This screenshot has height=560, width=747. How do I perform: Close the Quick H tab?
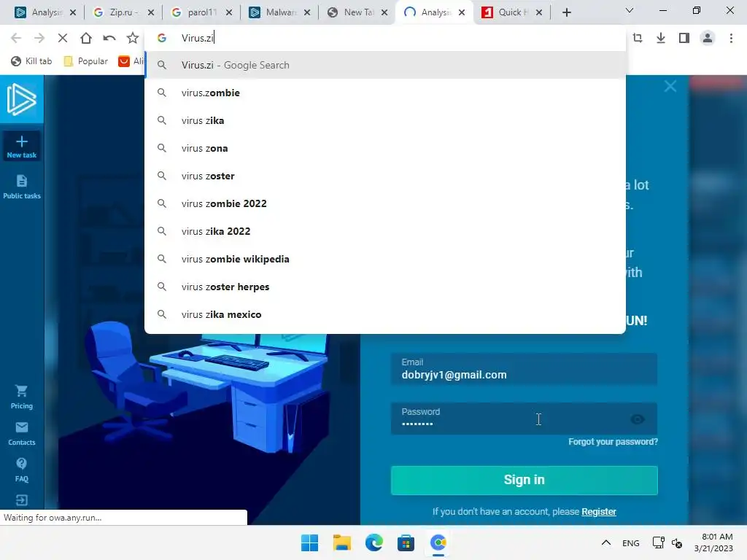[x=539, y=12]
